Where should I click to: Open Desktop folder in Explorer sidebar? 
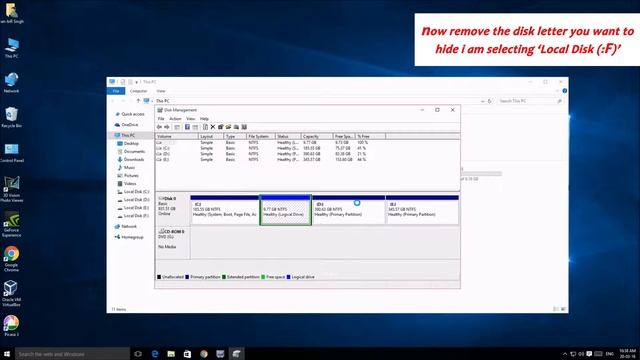point(131,144)
